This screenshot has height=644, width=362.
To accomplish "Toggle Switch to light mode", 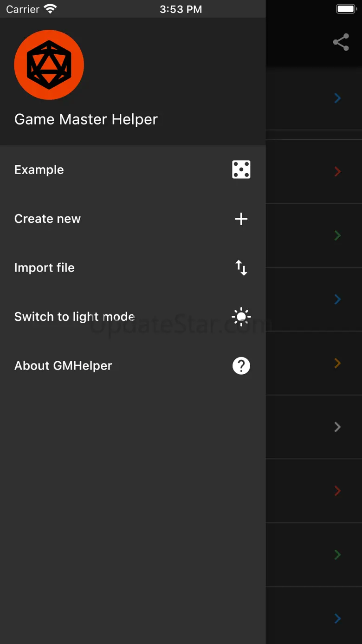I will [x=74, y=317].
